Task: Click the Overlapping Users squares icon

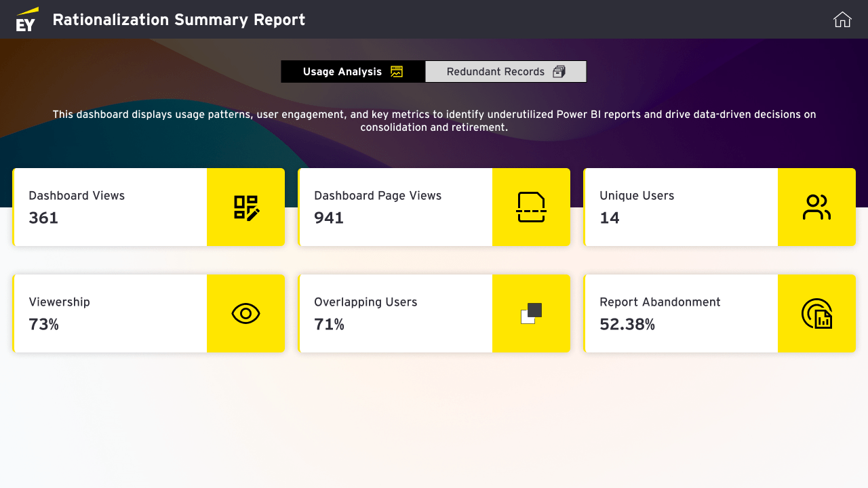Action: [531, 314]
